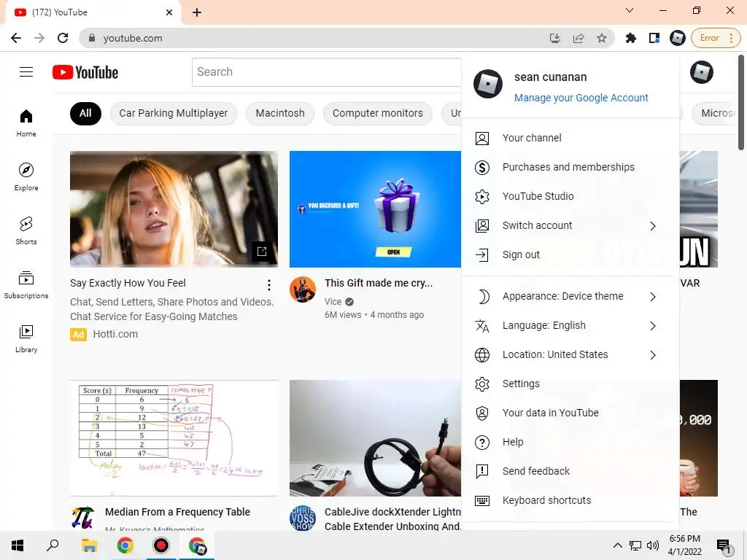Open Explore in the sidebar

tap(26, 177)
